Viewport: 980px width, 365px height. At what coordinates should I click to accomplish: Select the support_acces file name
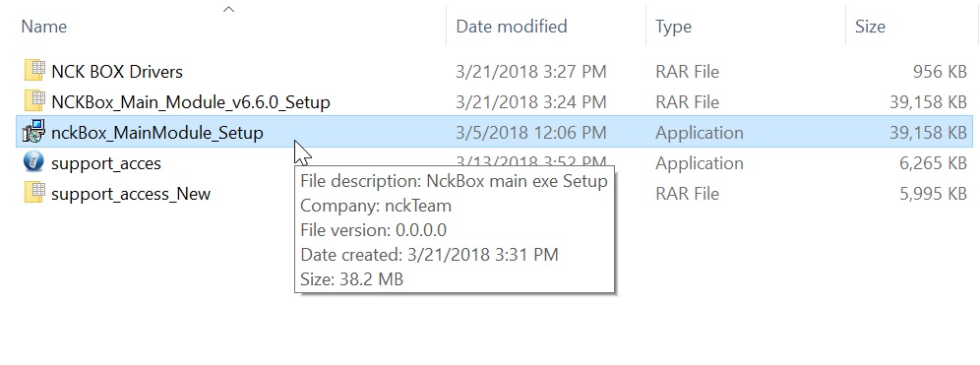click(106, 163)
